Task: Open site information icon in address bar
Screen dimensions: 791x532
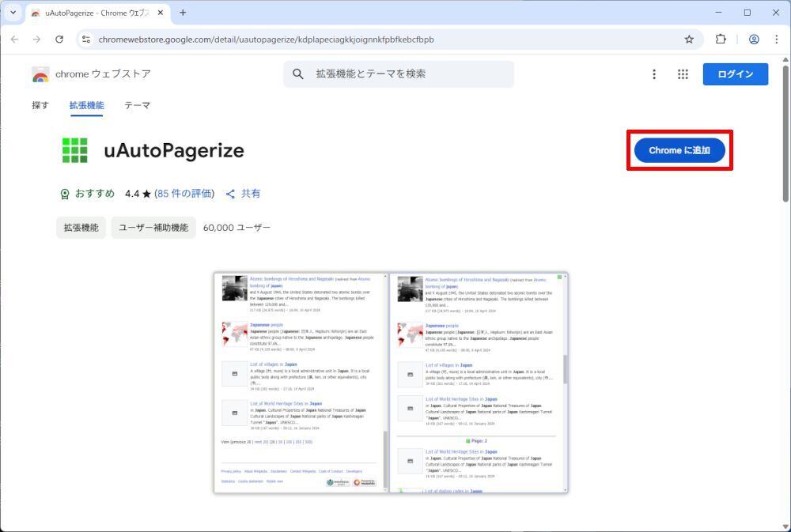Action: pos(86,40)
